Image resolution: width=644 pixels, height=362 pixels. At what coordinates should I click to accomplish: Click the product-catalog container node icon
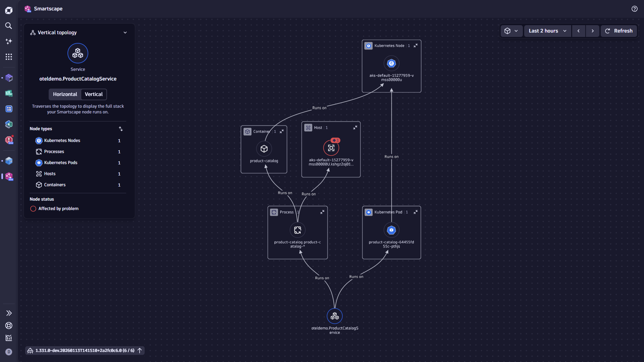tap(264, 149)
